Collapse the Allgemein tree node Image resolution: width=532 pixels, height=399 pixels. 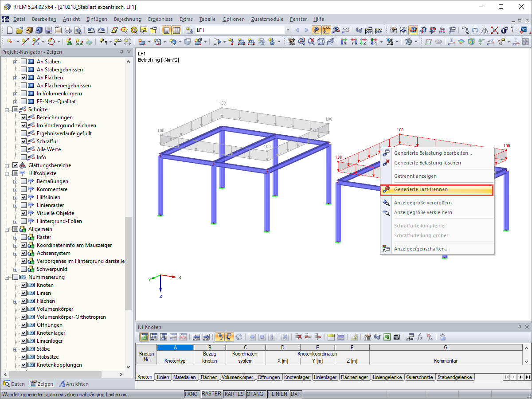[x=7, y=229]
